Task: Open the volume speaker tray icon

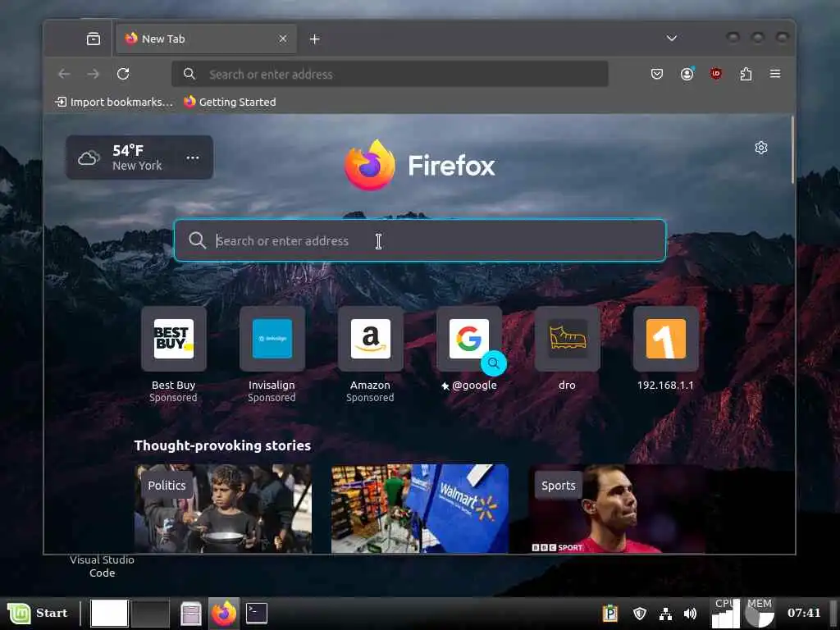Action: point(691,614)
